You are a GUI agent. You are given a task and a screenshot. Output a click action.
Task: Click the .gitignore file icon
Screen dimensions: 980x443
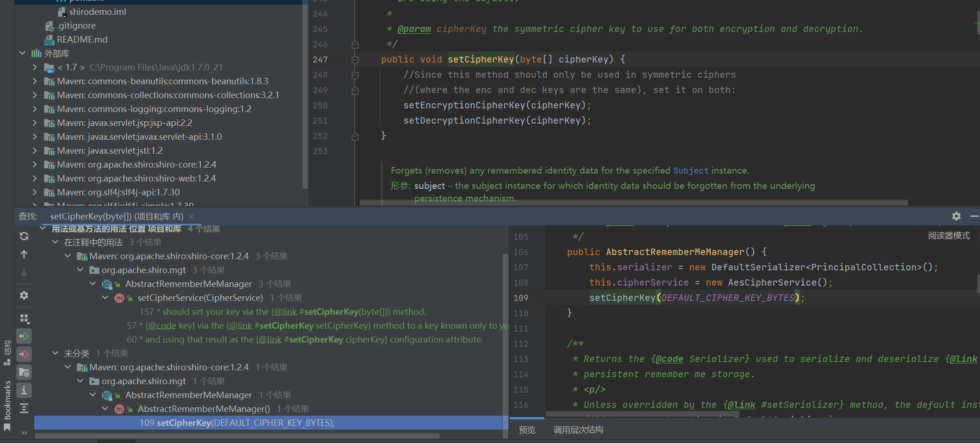(x=49, y=26)
